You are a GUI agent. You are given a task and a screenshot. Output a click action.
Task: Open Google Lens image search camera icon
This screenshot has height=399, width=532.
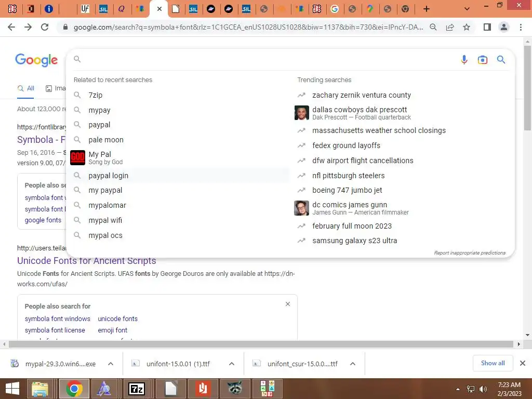(483, 60)
